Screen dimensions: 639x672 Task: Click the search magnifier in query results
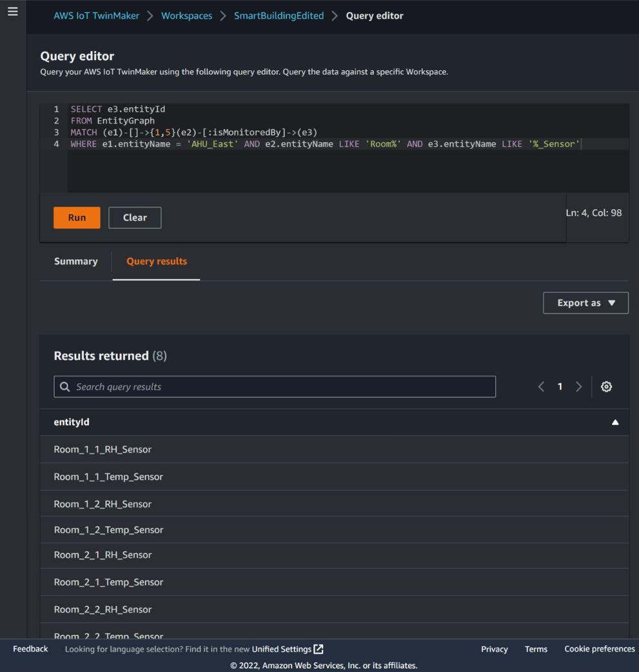(x=64, y=386)
